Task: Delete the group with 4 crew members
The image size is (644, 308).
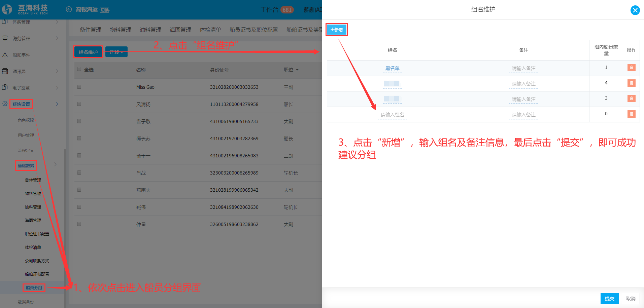Action: (631, 83)
